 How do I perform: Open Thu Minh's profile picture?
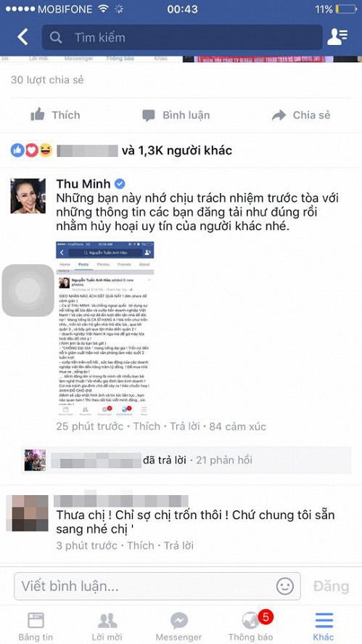coord(28,196)
